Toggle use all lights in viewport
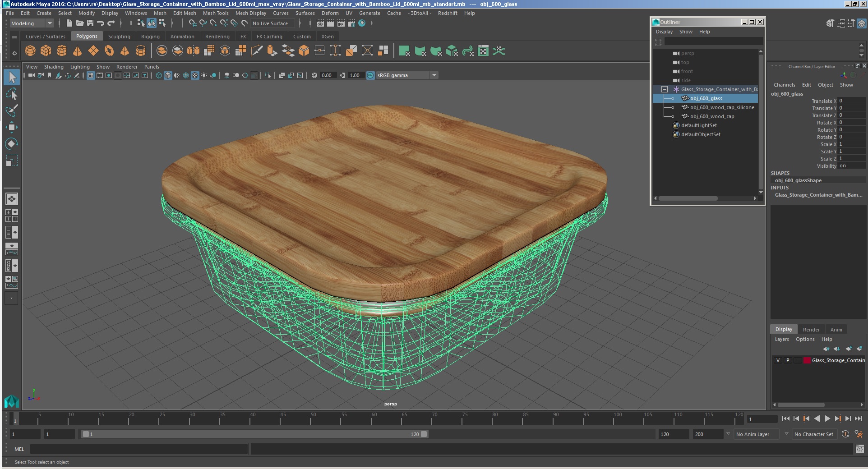 point(204,75)
